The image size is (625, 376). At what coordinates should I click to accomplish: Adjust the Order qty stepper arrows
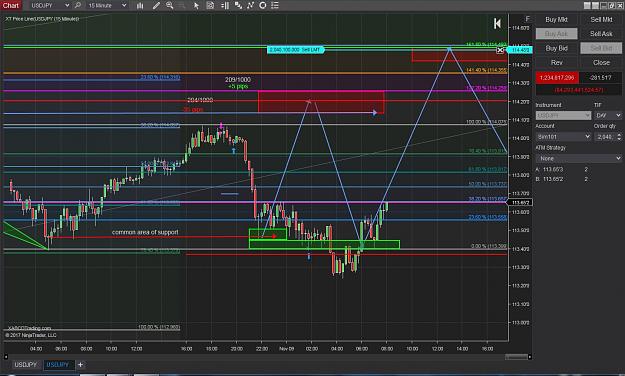[619, 136]
